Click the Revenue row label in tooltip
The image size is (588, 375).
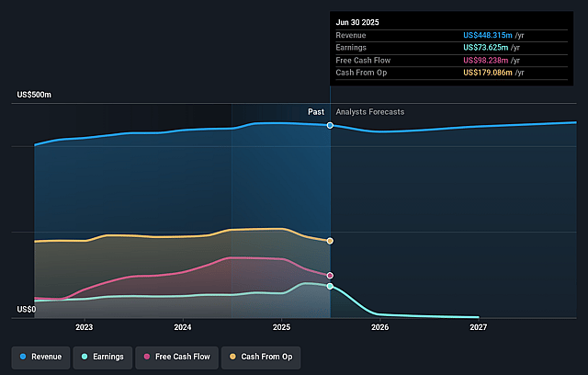coord(351,35)
